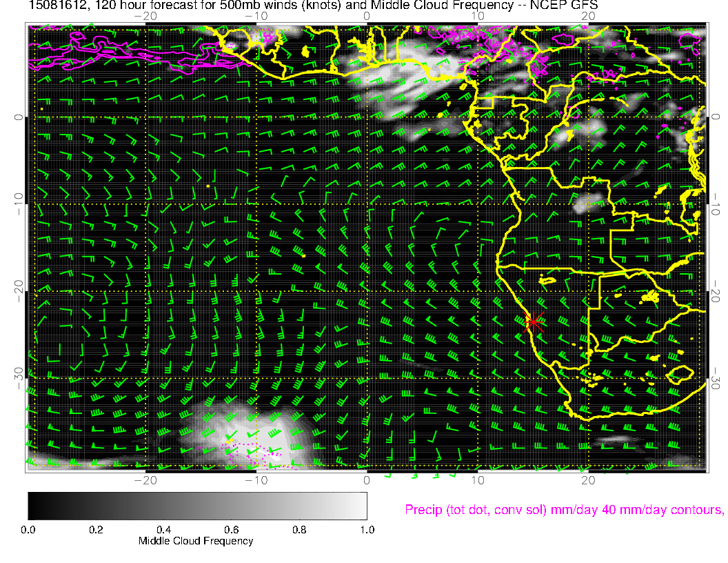
Task: Click the 0 latitude label on right axis
Action: click(716, 117)
